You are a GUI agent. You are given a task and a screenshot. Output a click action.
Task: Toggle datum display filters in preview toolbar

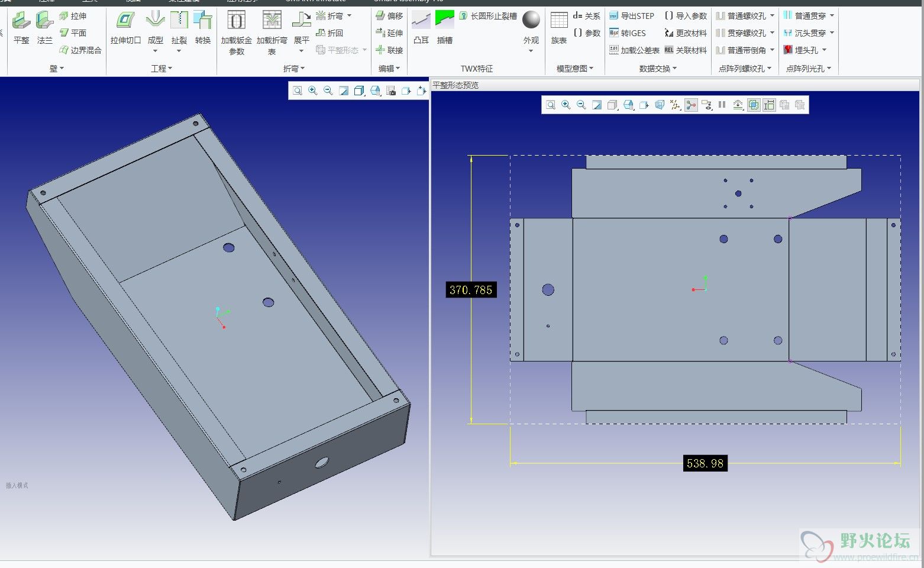point(675,105)
